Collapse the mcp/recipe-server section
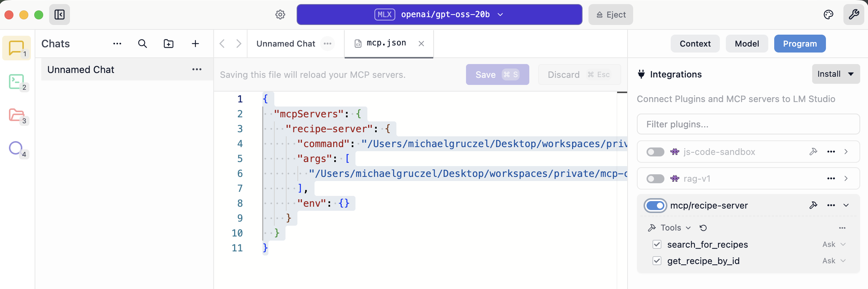The height and width of the screenshot is (289, 868). pyautogui.click(x=846, y=205)
